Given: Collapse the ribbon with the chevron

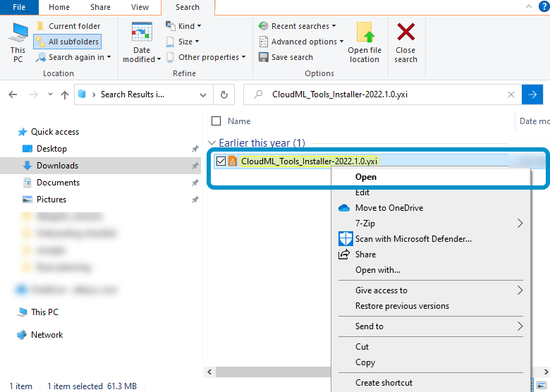Looking at the screenshot, I should coord(529,6).
